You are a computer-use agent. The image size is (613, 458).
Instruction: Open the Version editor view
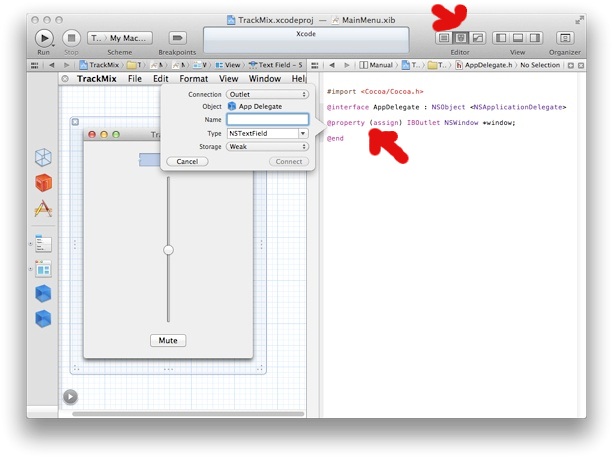pyautogui.click(x=478, y=38)
